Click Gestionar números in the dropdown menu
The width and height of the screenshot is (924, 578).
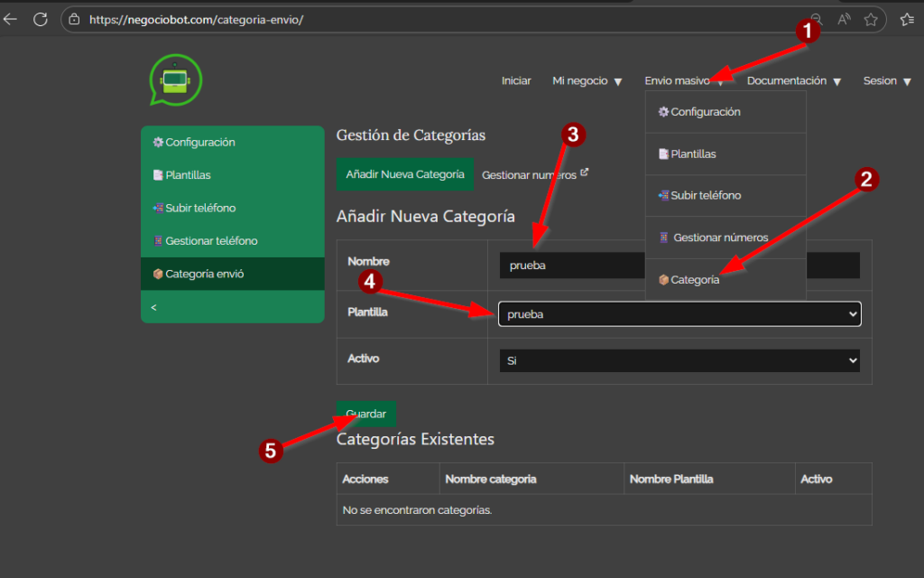[x=720, y=238]
